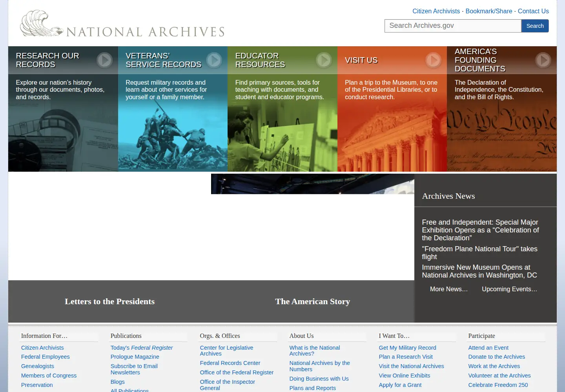Focus the Search Archives.gov field

[x=453, y=26]
